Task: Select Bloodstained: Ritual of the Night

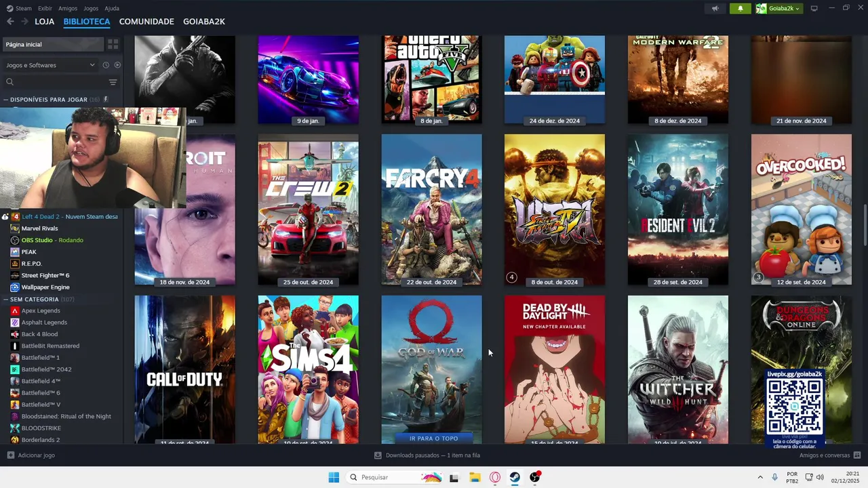Action: [x=64, y=416]
